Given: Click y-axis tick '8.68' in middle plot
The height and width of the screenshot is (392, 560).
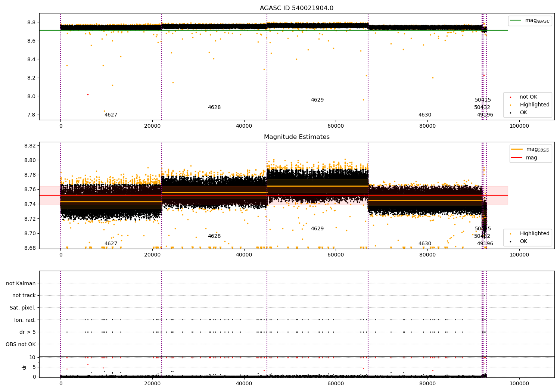Looking at the screenshot, I should [x=30, y=248].
